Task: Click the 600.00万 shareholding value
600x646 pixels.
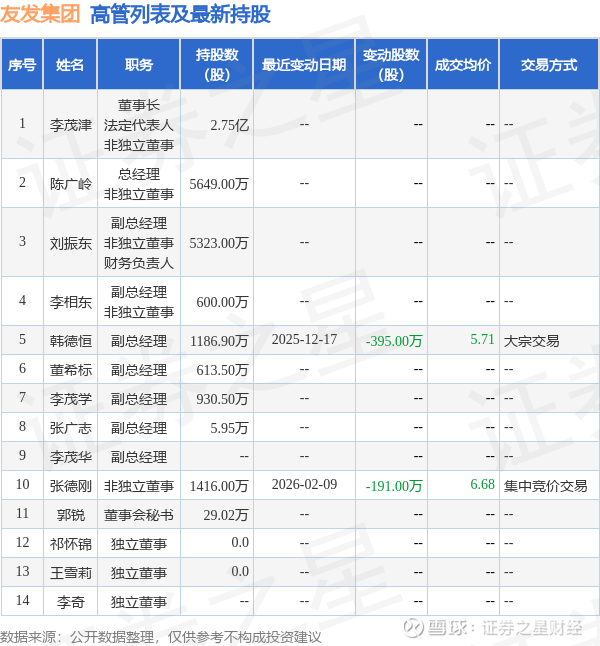Action: (223, 302)
